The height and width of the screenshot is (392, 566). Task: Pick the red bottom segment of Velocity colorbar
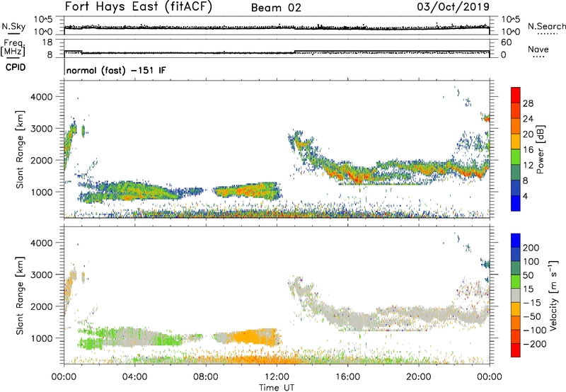click(x=516, y=350)
